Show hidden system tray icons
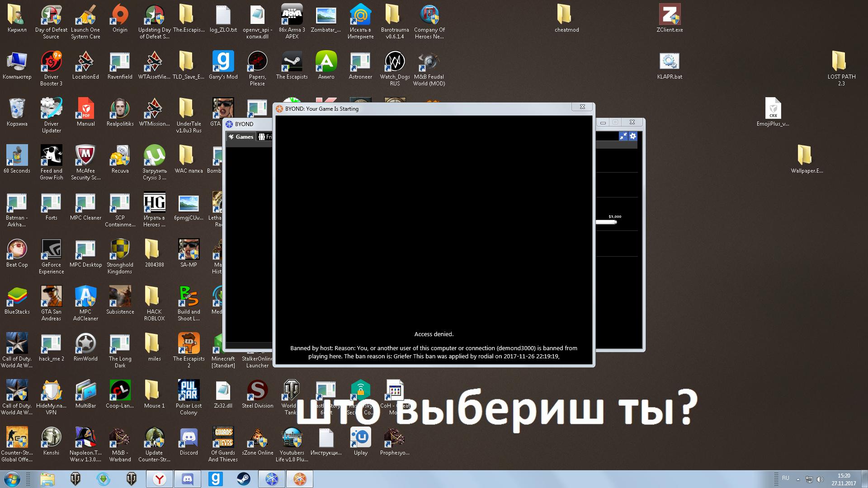The image size is (868, 488). [798, 479]
